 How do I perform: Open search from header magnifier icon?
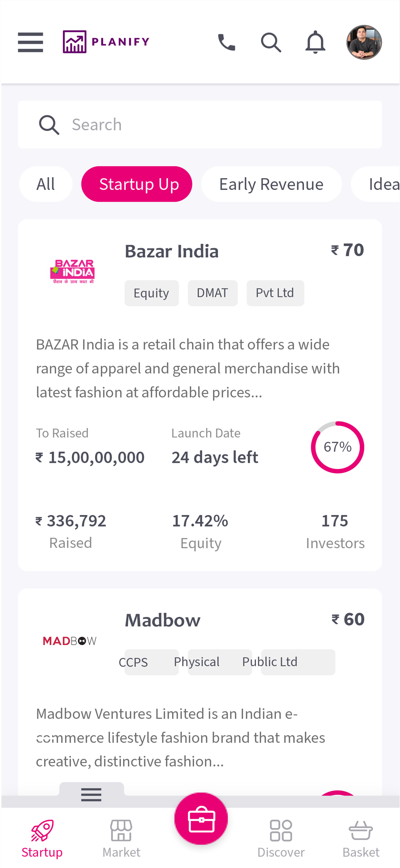coord(271,42)
